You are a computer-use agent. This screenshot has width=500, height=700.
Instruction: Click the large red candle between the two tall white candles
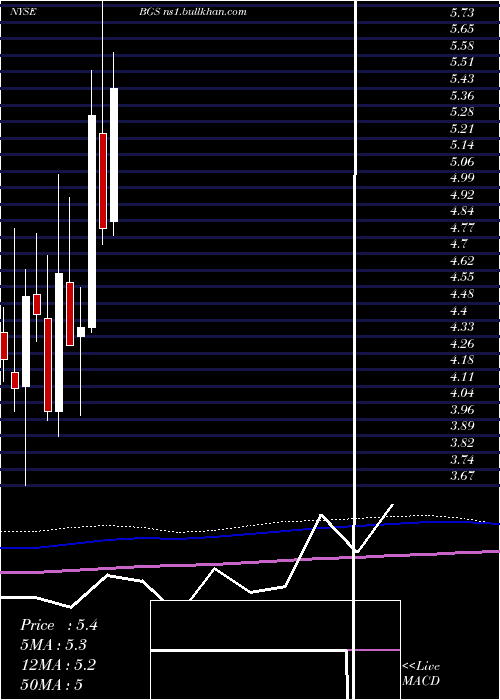click(103, 181)
